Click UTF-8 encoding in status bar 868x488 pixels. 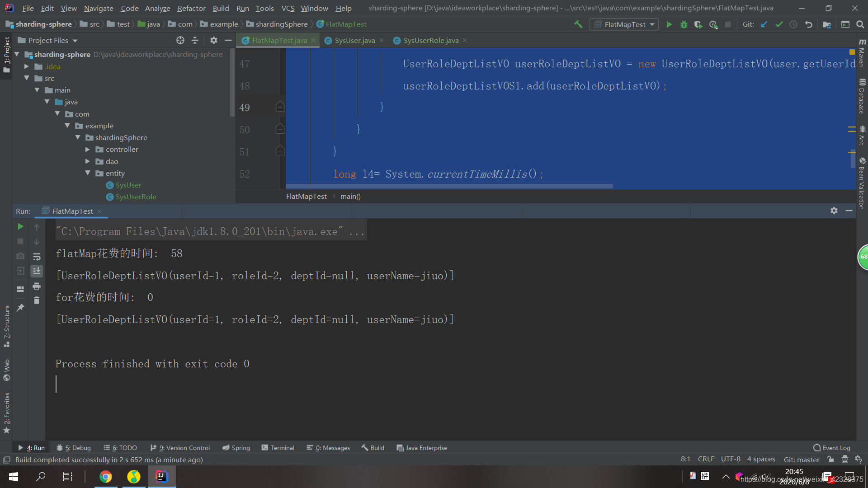(731, 459)
